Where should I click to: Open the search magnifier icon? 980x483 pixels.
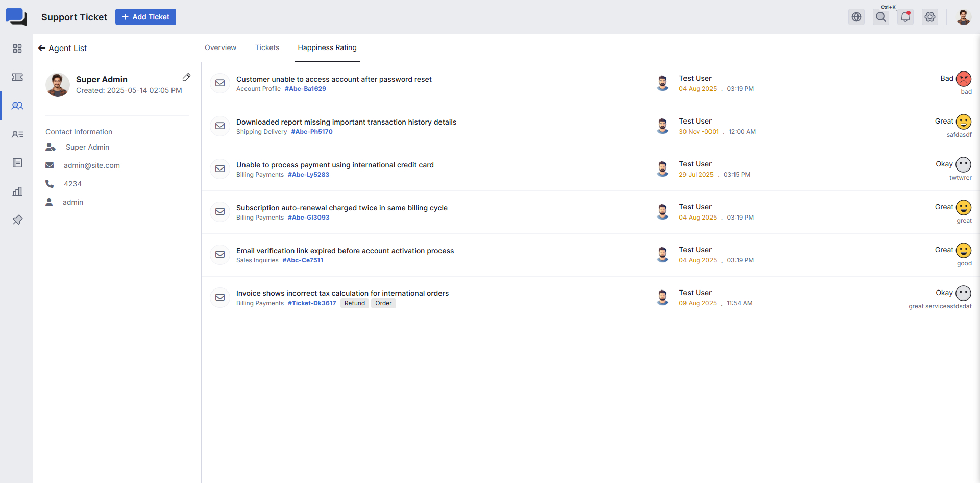pyautogui.click(x=881, y=17)
